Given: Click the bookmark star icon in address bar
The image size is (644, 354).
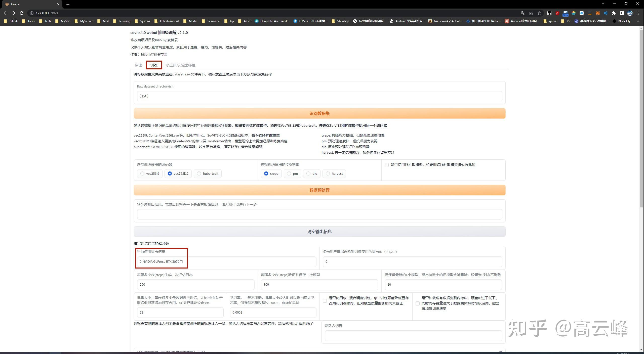Looking at the screenshot, I should (x=539, y=13).
